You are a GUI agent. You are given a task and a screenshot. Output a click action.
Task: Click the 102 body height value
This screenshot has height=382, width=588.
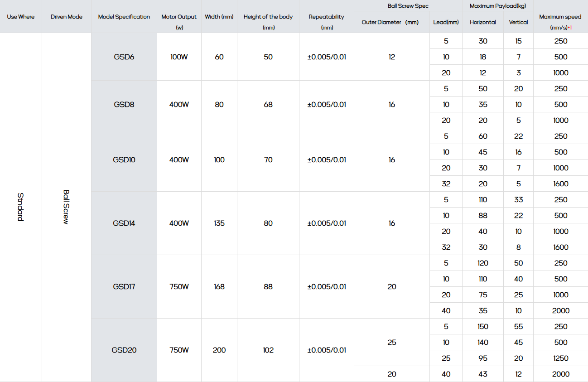pos(268,350)
